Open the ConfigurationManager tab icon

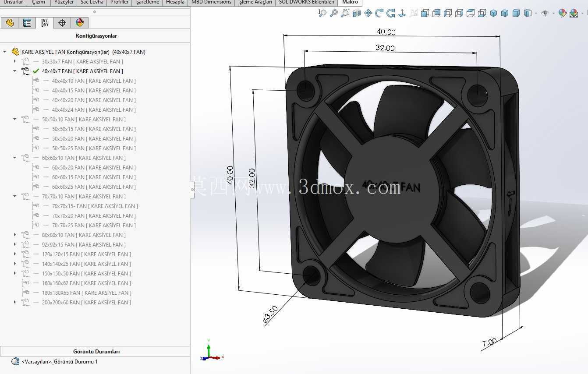[44, 23]
